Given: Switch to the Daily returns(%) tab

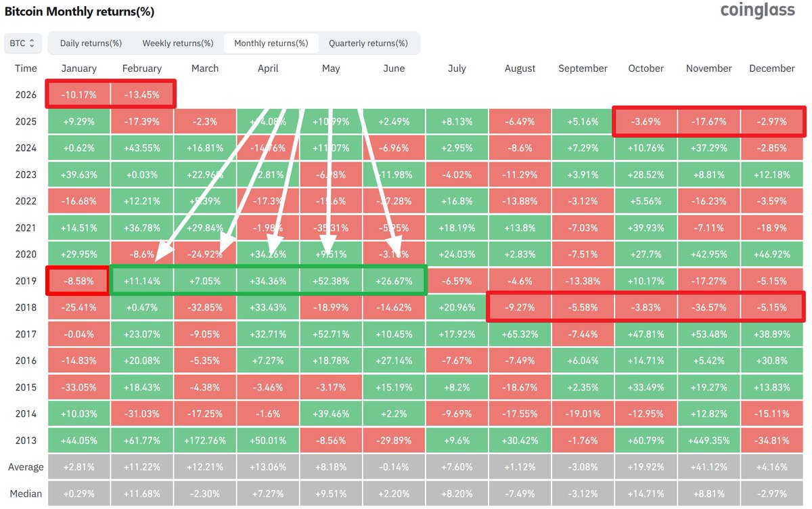Looking at the screenshot, I should click(89, 43).
